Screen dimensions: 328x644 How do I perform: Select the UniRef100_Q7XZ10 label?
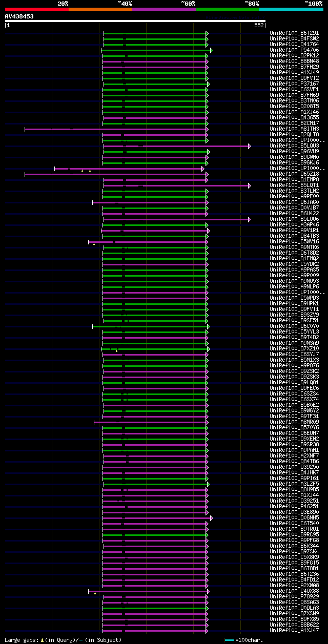294,349
